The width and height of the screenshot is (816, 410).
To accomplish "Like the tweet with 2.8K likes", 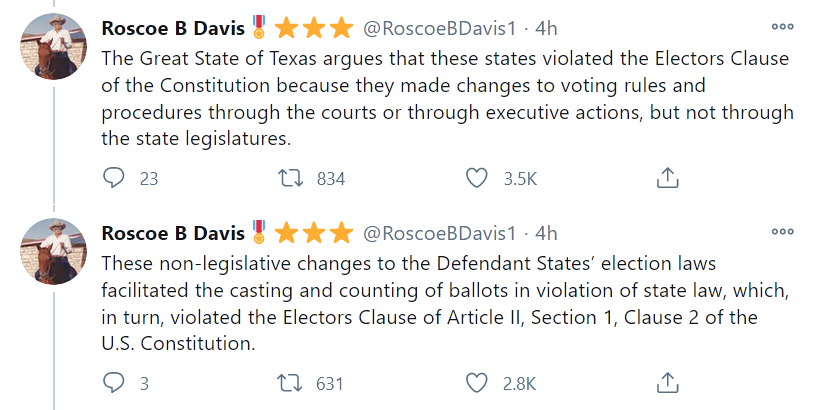I will pos(478,383).
